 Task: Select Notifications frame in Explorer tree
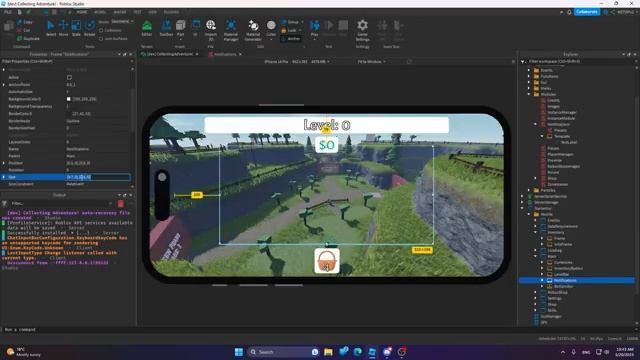[x=565, y=280]
